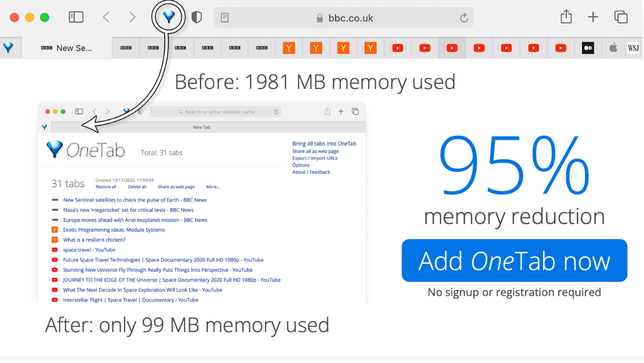This screenshot has height=363, width=644.
Task: Click the OneTab funnel icon in toolbar
Action: (169, 17)
